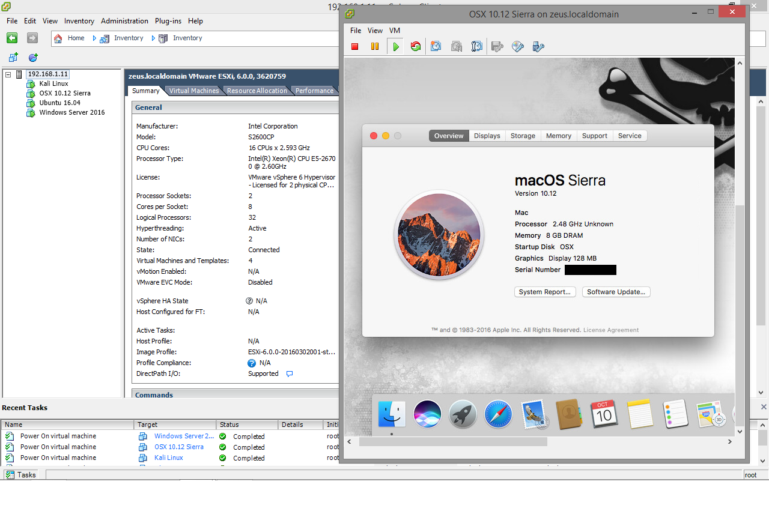This screenshot has height=532, width=769.
Task: Switch to the Support tab in About This Mac
Action: tap(595, 136)
